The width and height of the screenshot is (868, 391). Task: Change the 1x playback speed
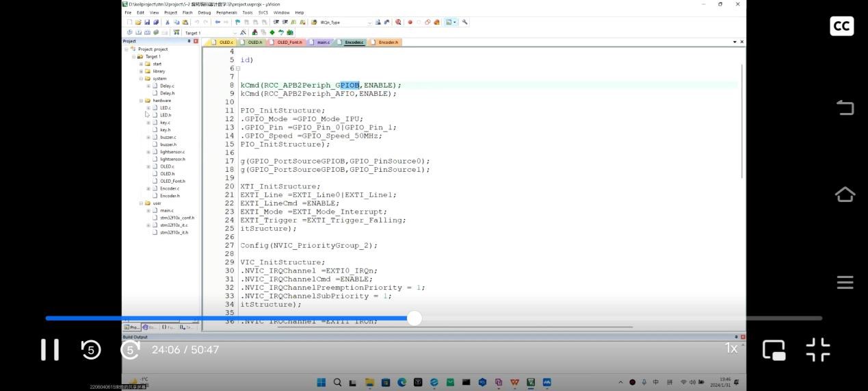pos(731,349)
